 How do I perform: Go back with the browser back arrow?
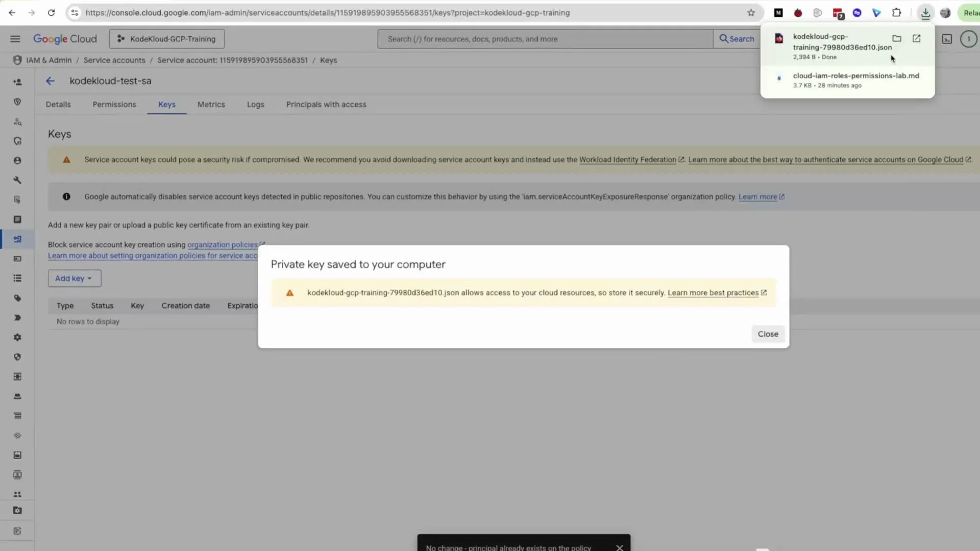[x=12, y=13]
